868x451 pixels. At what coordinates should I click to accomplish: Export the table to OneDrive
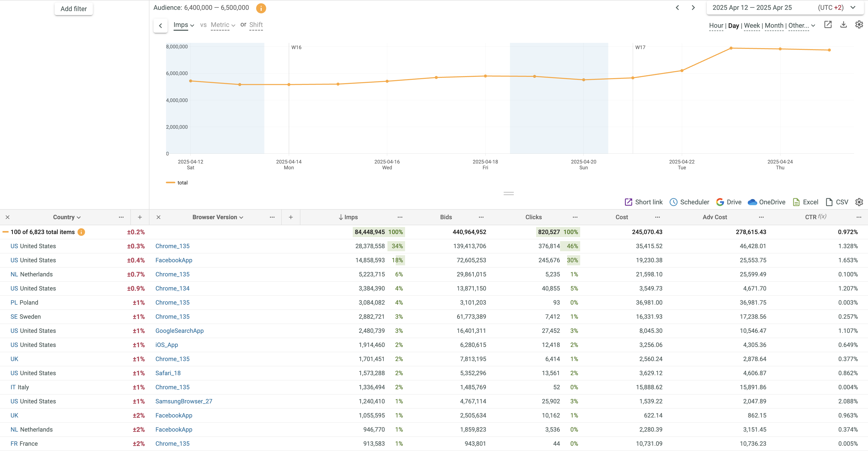[x=767, y=202]
